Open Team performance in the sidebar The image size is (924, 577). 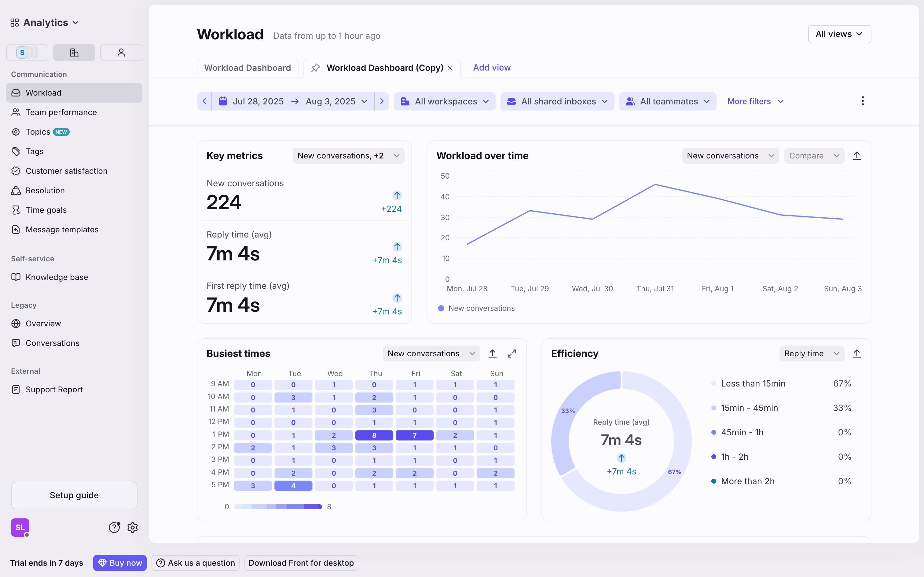61,112
